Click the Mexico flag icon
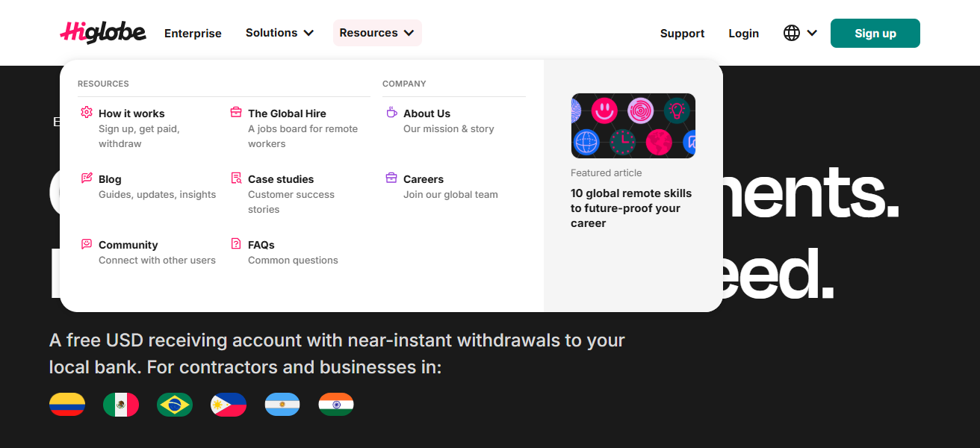980x448 pixels. tap(121, 405)
